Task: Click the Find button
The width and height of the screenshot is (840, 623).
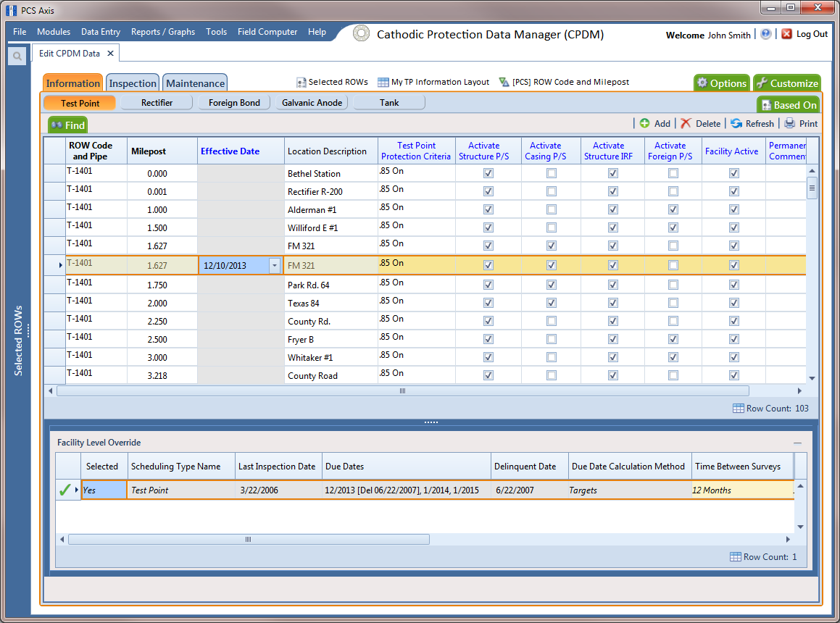Action: [67, 125]
